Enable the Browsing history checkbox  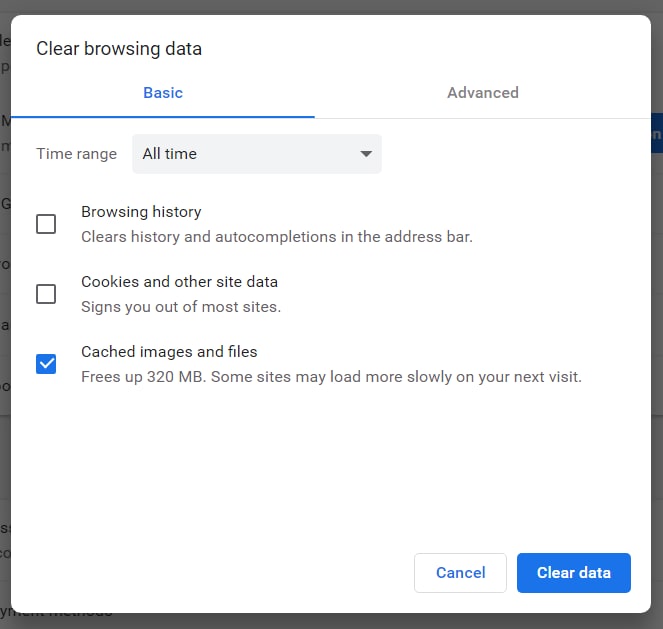[46, 224]
